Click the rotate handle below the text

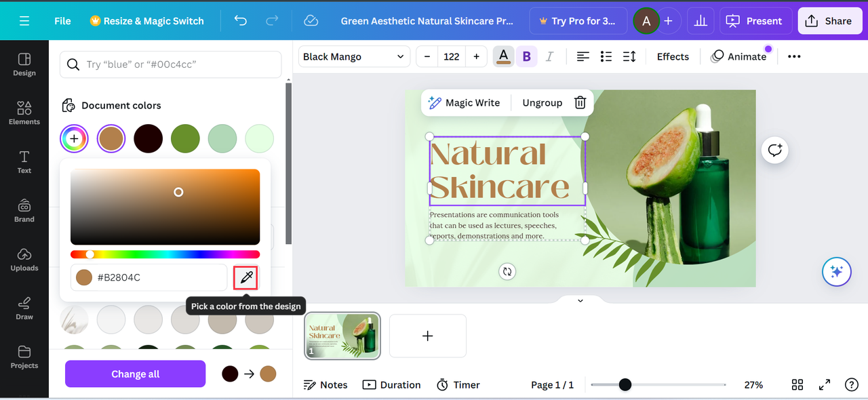tap(507, 272)
